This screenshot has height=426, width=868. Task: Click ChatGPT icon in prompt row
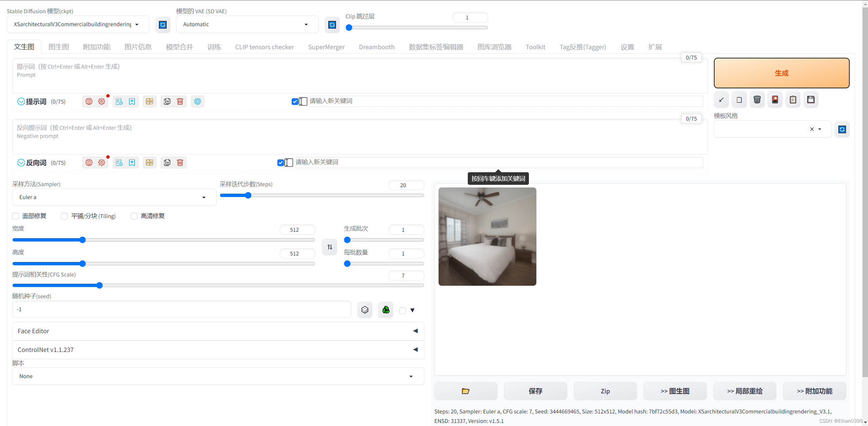coord(198,101)
